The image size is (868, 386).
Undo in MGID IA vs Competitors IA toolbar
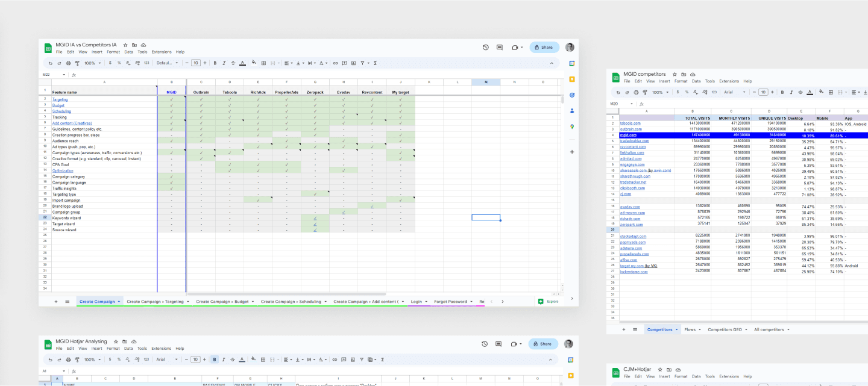[51, 63]
